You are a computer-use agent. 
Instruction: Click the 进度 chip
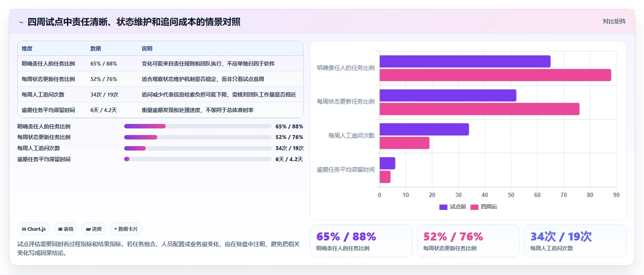tap(94, 229)
